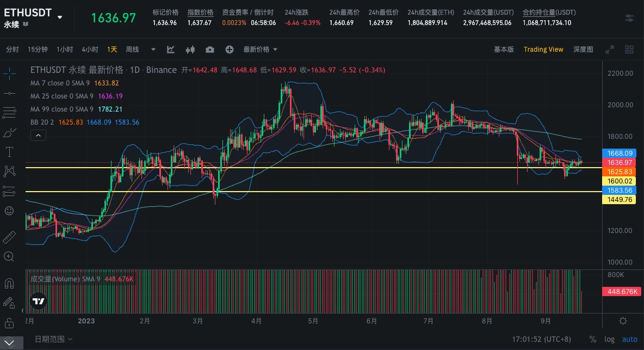This screenshot has width=644, height=350.
Task: Select the text annotation tool
Action: (x=9, y=151)
